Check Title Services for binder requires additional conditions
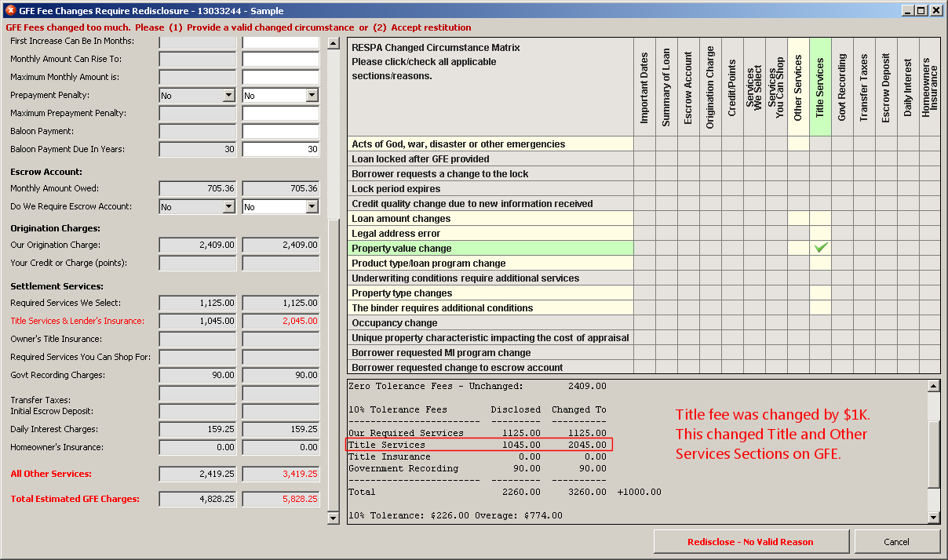The image size is (948, 560). (821, 307)
